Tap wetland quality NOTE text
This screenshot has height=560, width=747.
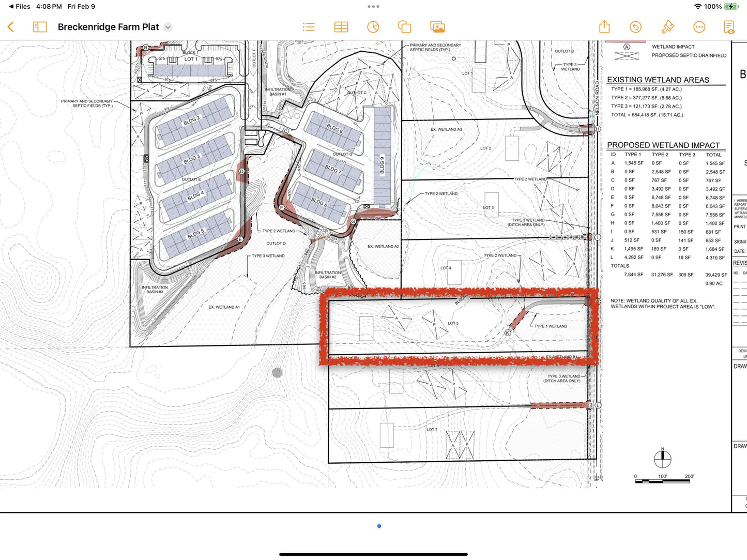[663, 304]
